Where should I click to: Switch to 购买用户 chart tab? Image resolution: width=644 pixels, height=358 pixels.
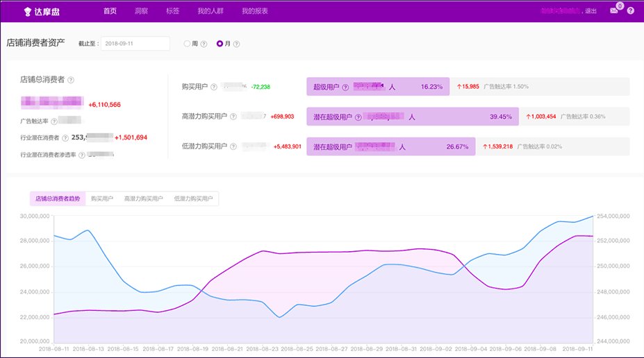click(102, 198)
